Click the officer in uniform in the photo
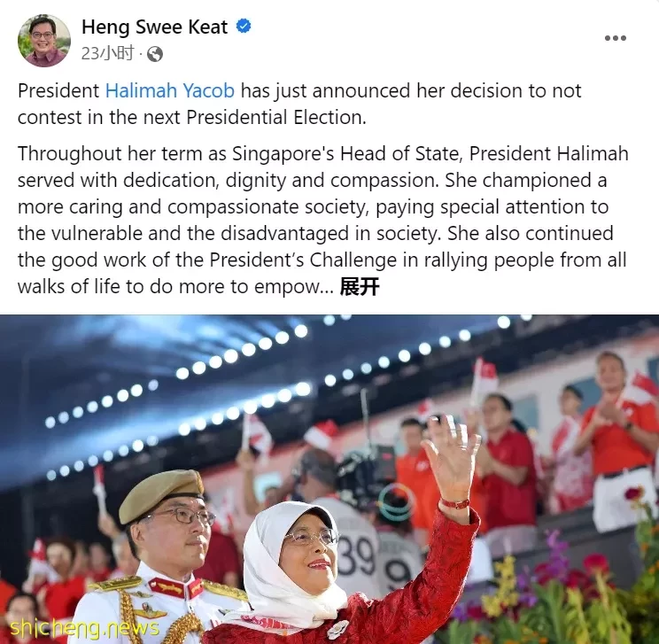This screenshot has height=644, width=659. pyautogui.click(x=166, y=559)
